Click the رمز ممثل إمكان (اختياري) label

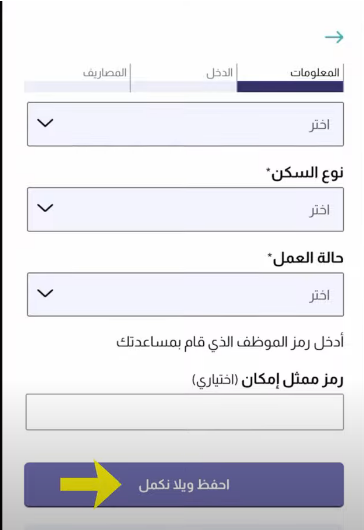[268, 380]
